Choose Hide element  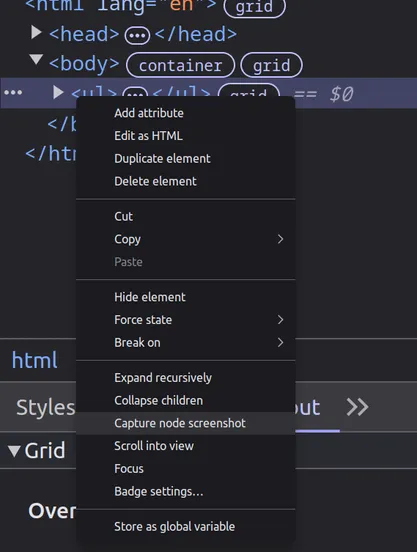click(x=185, y=297)
